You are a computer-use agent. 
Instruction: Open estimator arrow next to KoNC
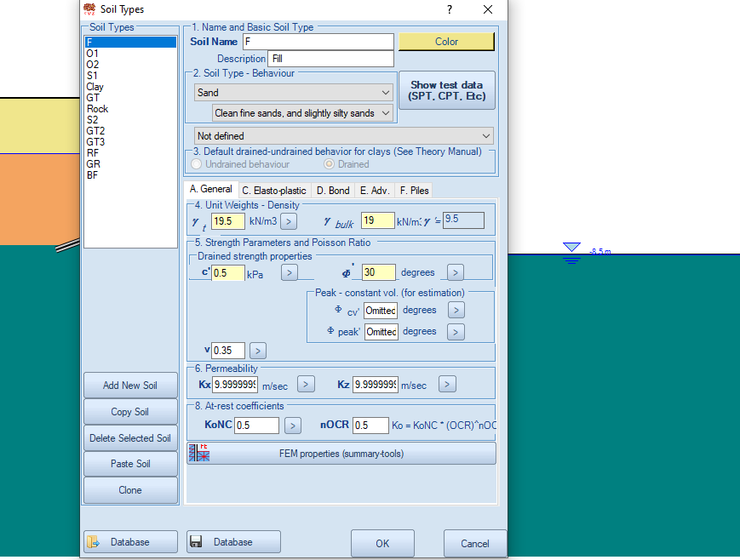(x=293, y=426)
